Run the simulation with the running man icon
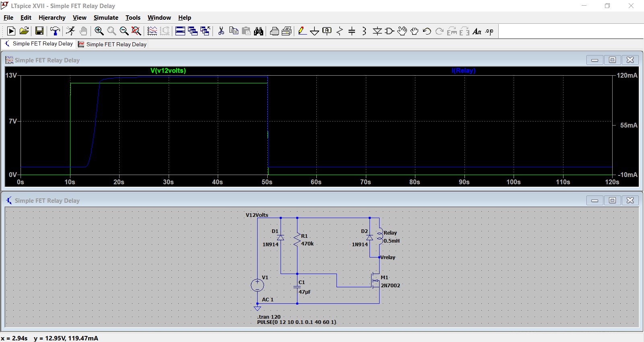 (70, 31)
